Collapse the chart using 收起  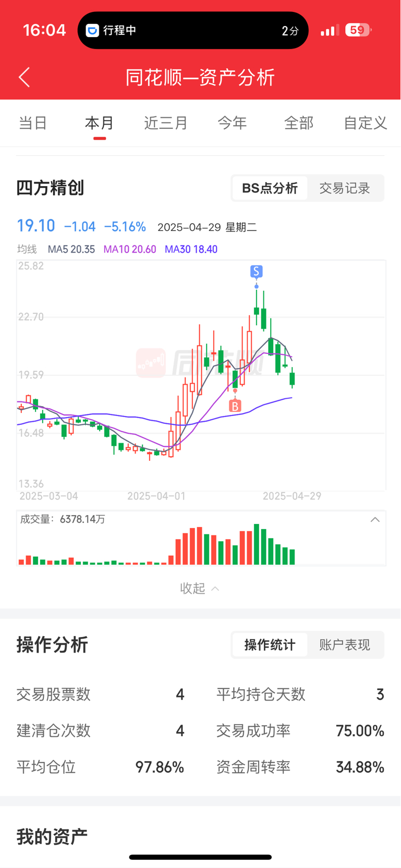[x=200, y=588]
